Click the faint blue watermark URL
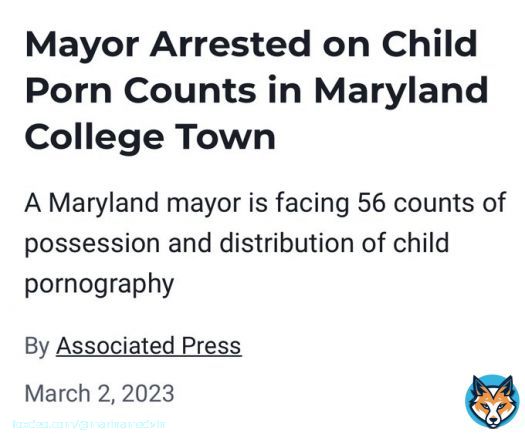This screenshot has width=525, height=434. (x=88, y=425)
